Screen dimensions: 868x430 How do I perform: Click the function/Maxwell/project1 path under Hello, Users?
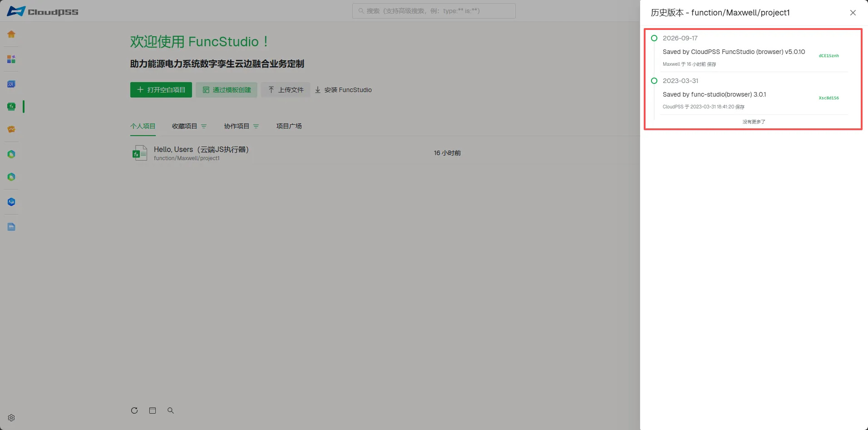pos(187,158)
